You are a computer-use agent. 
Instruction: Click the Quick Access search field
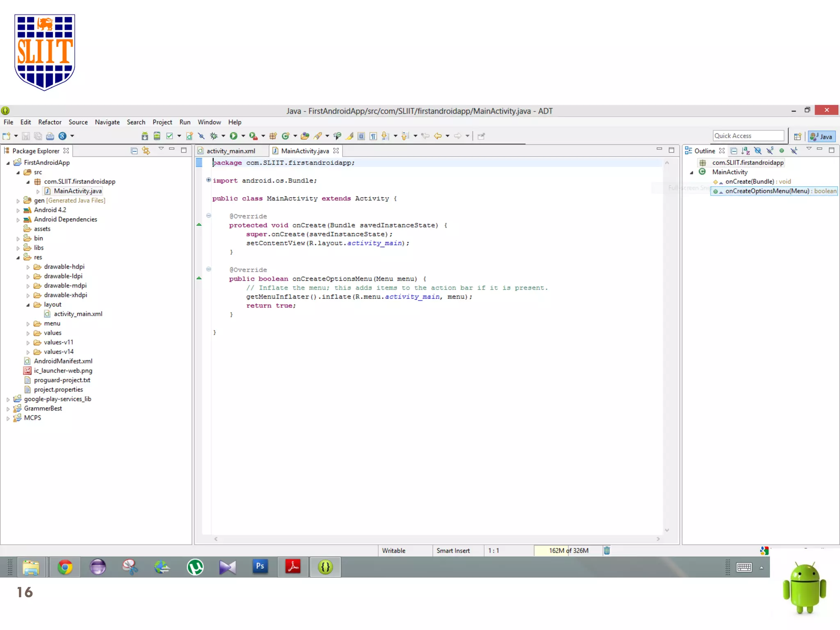(748, 136)
